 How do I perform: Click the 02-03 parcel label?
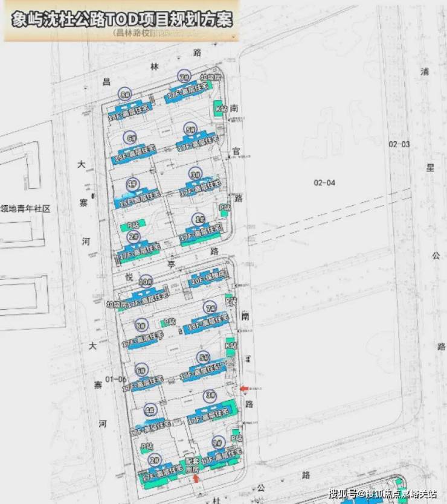399,144
